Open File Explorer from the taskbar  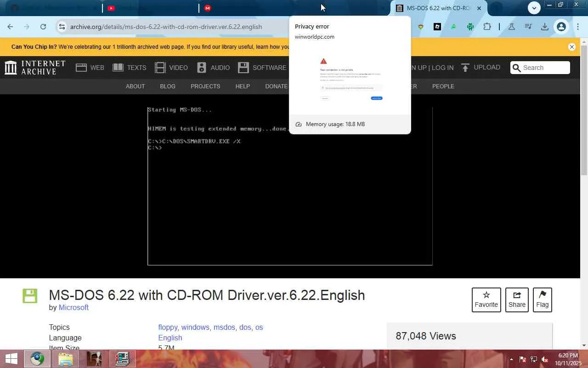pos(66,359)
